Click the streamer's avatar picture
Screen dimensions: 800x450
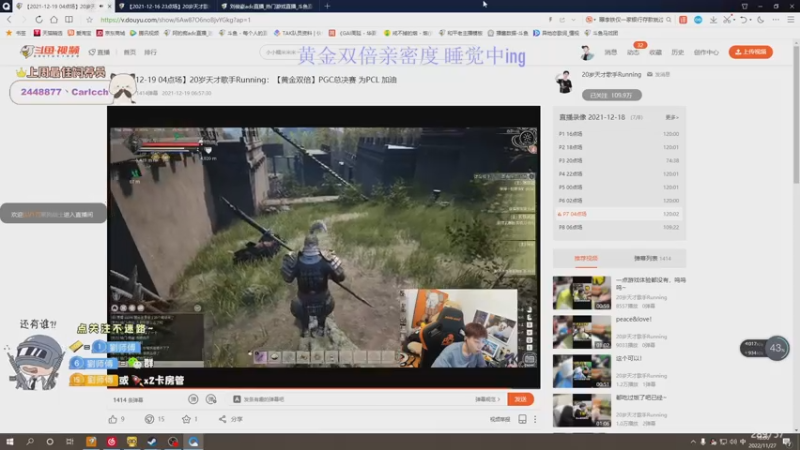click(565, 82)
